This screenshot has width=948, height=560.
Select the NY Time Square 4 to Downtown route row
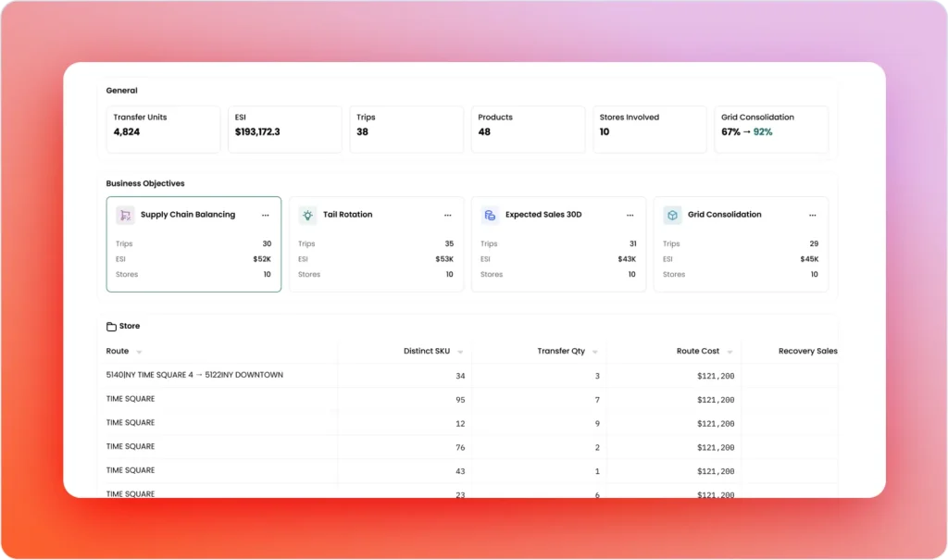click(194, 375)
